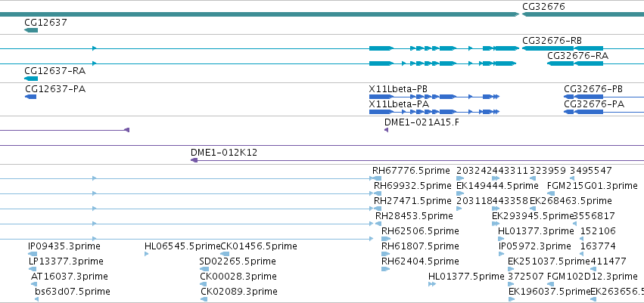This screenshot has height=303, width=644.
Task: Click the RH62404.5prime EST label
Action: point(420,261)
